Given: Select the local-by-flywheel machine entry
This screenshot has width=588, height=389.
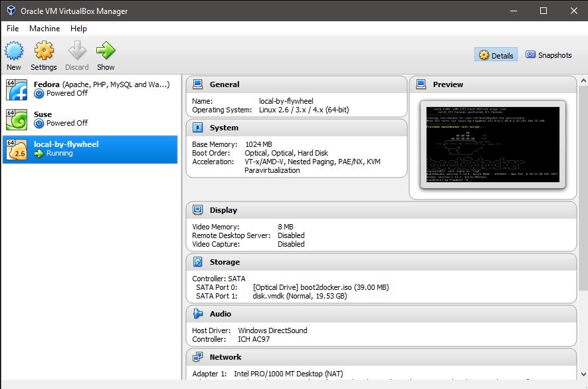Looking at the screenshot, I should click(x=90, y=150).
